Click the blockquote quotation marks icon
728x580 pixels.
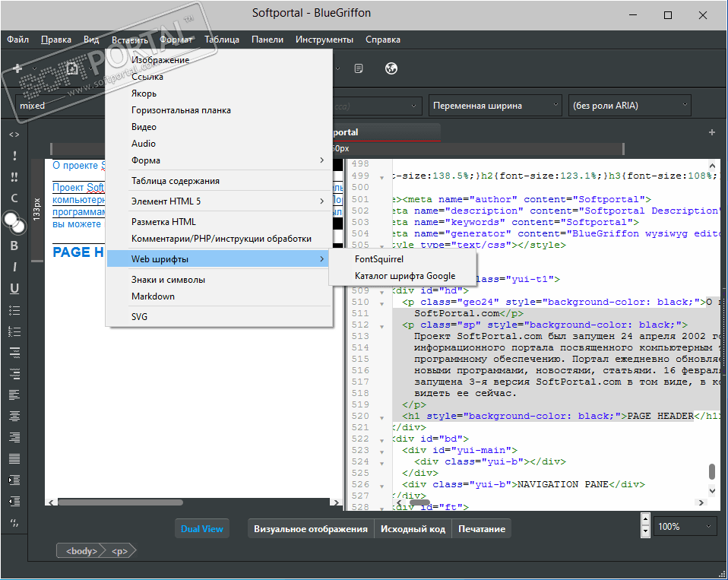click(14, 523)
